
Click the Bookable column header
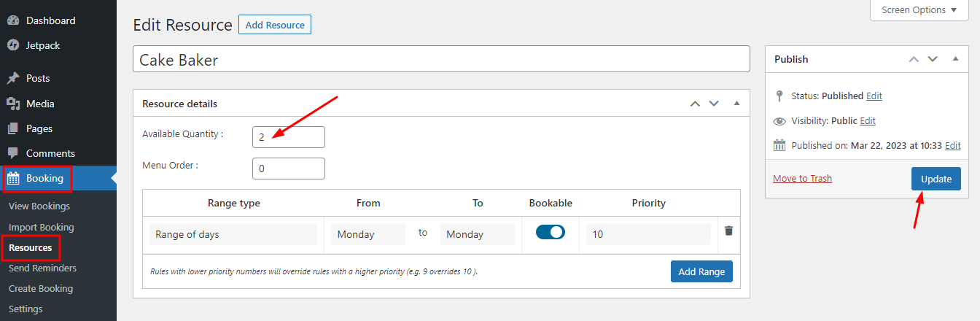click(x=551, y=203)
